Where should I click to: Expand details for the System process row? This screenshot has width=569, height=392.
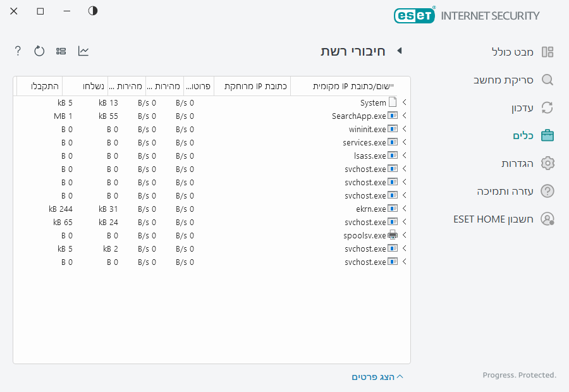point(404,102)
